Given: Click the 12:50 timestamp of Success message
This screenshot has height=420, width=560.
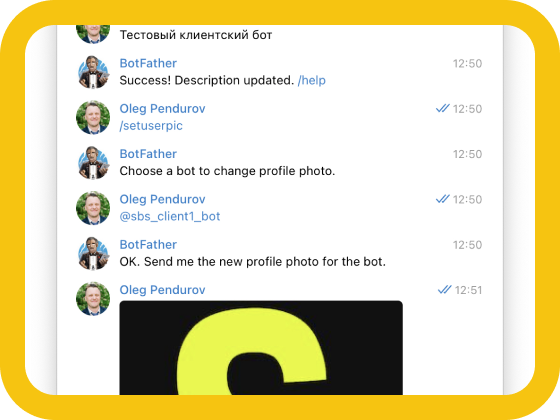Looking at the screenshot, I should (468, 64).
